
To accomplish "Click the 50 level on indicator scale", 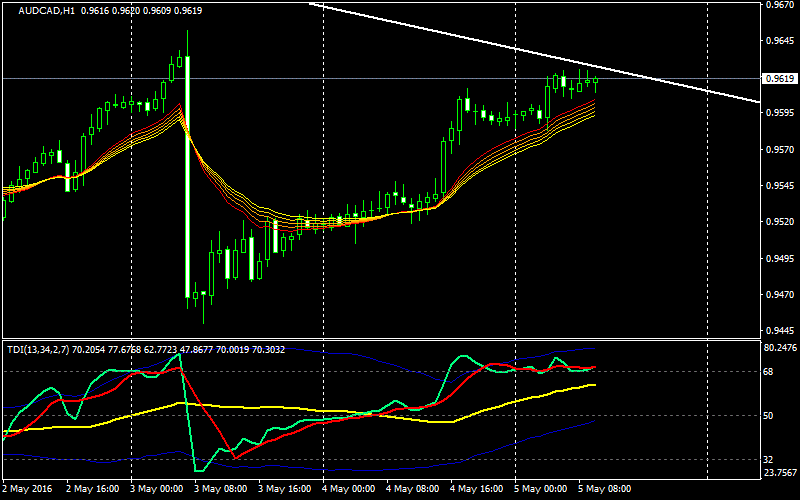I will pos(769,415).
